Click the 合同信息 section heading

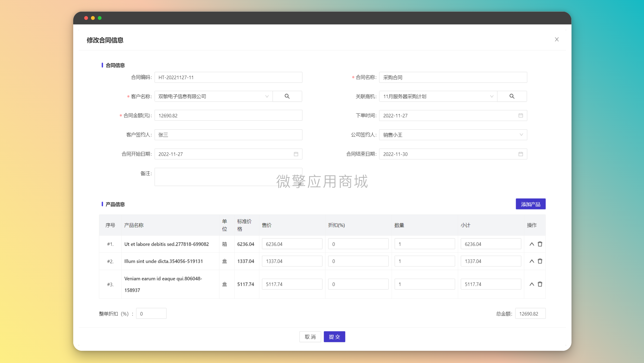[115, 65]
